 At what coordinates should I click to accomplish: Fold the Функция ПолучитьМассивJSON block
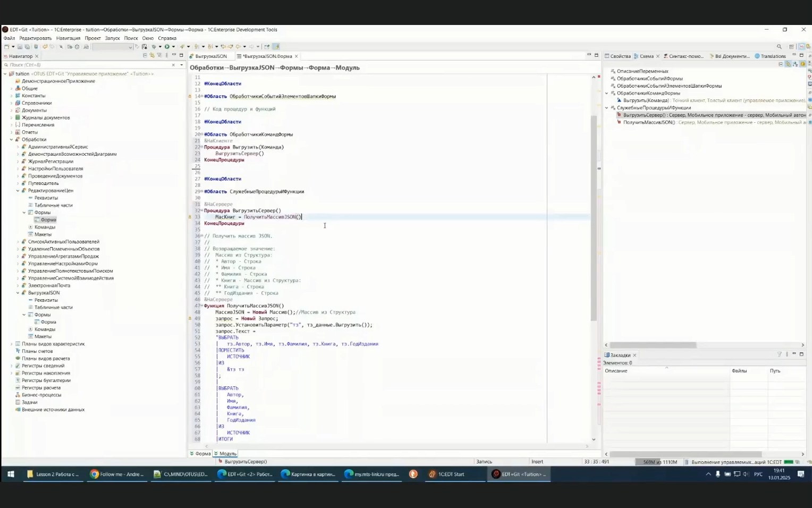pyautogui.click(x=202, y=306)
